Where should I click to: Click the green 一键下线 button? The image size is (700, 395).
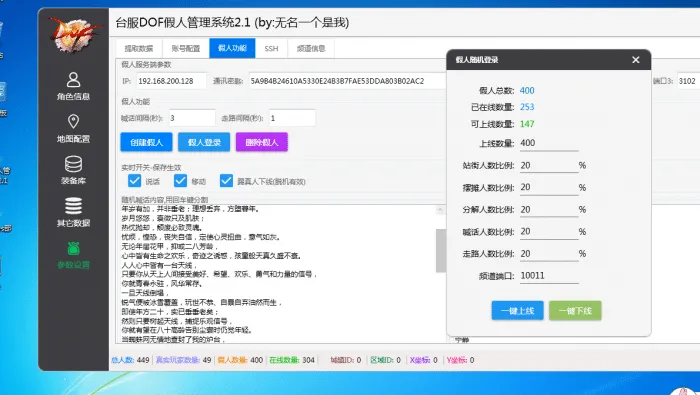(575, 311)
